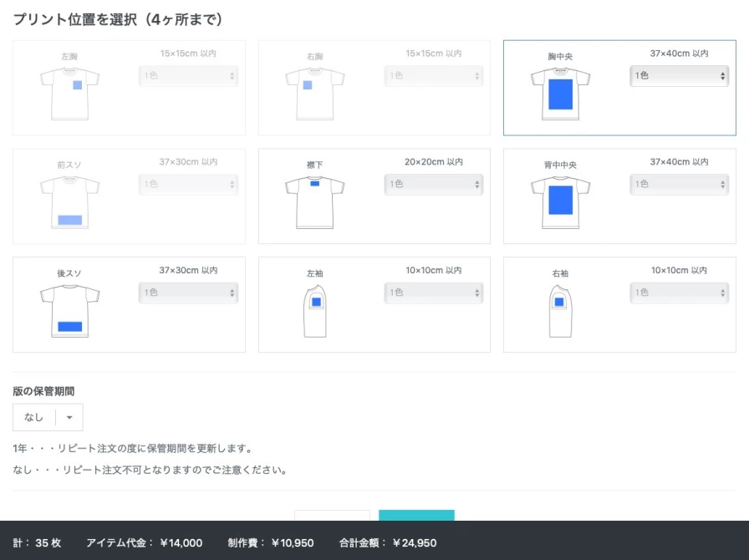Choose the 右袖 right sleeve icon
Viewport: 749px width, 560px height.
[560, 311]
